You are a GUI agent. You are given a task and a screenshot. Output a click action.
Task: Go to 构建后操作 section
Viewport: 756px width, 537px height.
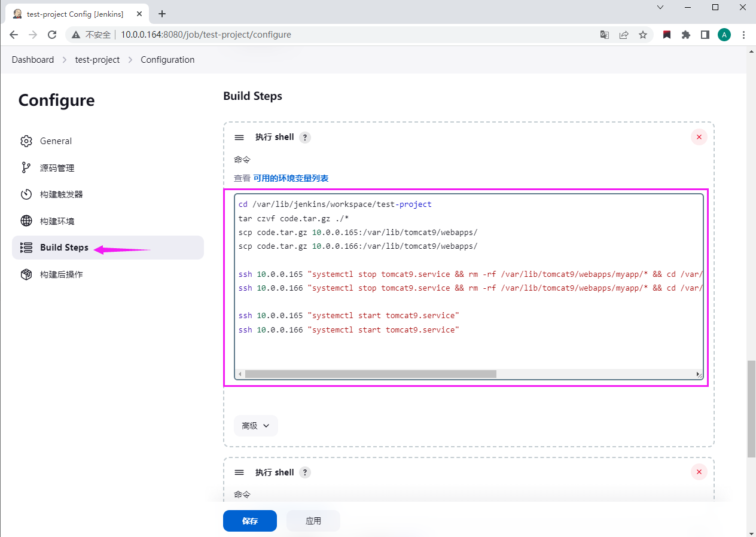tap(108, 274)
